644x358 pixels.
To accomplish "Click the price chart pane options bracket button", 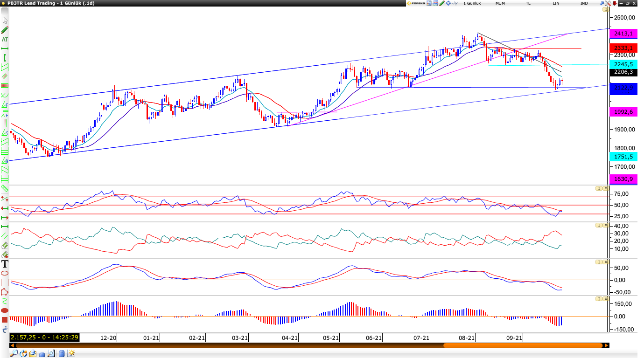I will [606, 9].
